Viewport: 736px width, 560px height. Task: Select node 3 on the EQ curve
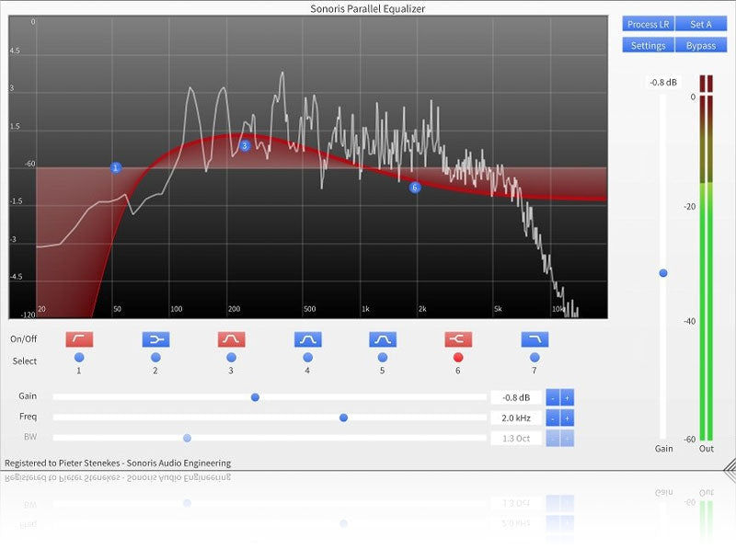pos(245,146)
